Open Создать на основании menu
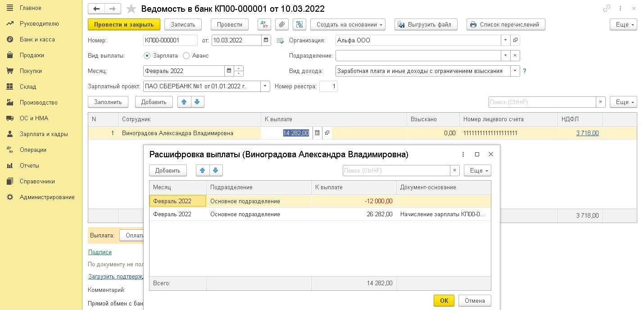This screenshot has width=644, height=310. click(x=348, y=25)
